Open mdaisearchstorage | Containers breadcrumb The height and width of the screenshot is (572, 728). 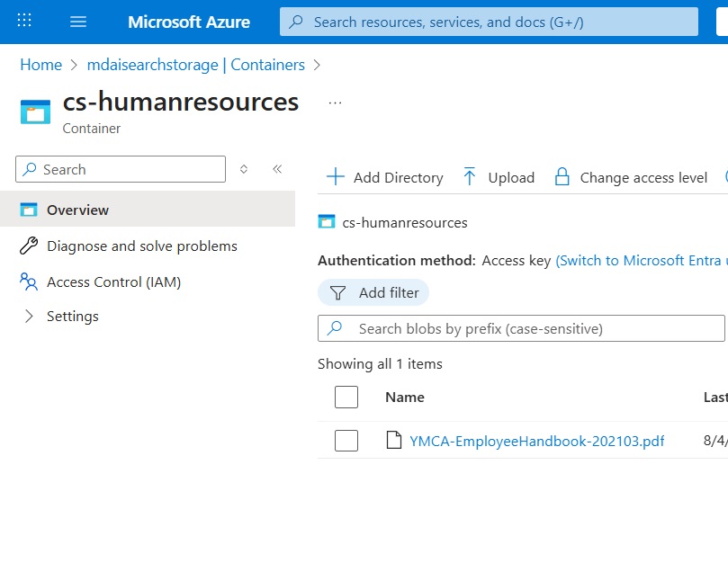[196, 65]
